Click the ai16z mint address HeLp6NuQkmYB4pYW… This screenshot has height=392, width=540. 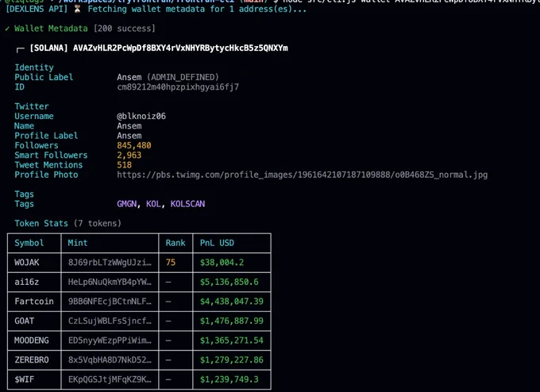pyautogui.click(x=110, y=282)
